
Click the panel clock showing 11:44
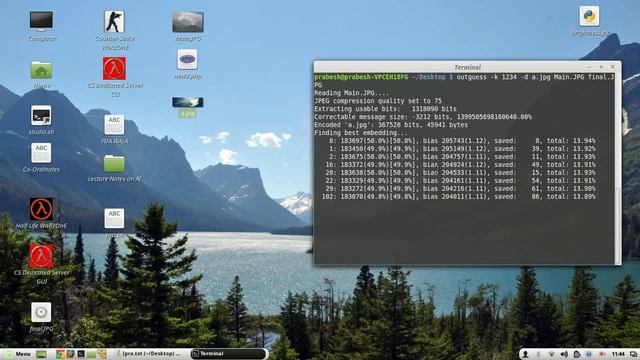tap(618, 354)
